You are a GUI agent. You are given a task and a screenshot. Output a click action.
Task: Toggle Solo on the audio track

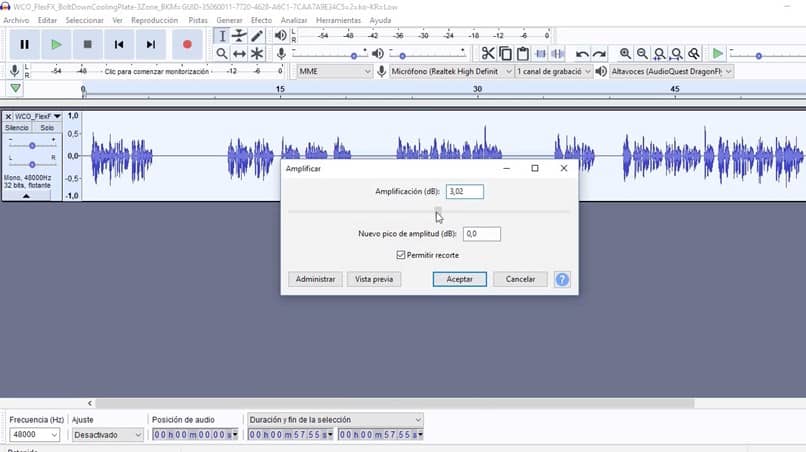click(46, 128)
